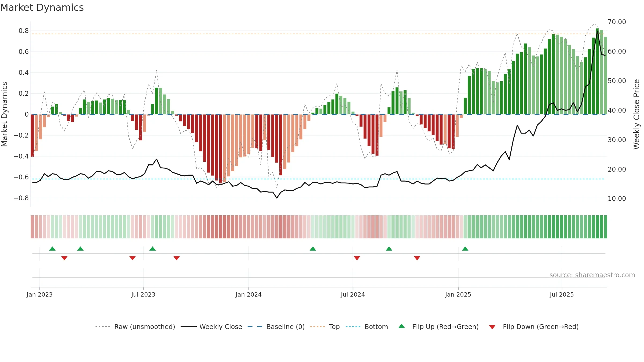The image size is (644, 362).
Task: Toggle the Baseline (0) legend entry
Action: [x=276, y=327]
